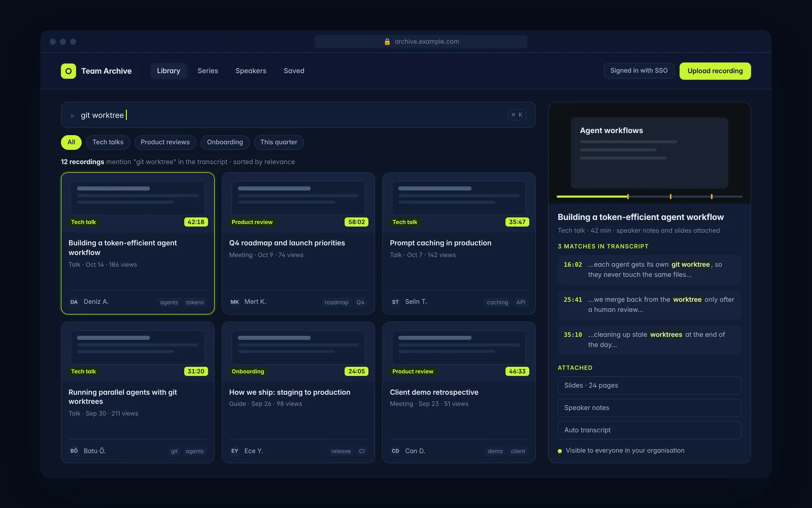812x508 pixels.
Task: Click Deniz A.'s DA avatar
Action: point(74,302)
